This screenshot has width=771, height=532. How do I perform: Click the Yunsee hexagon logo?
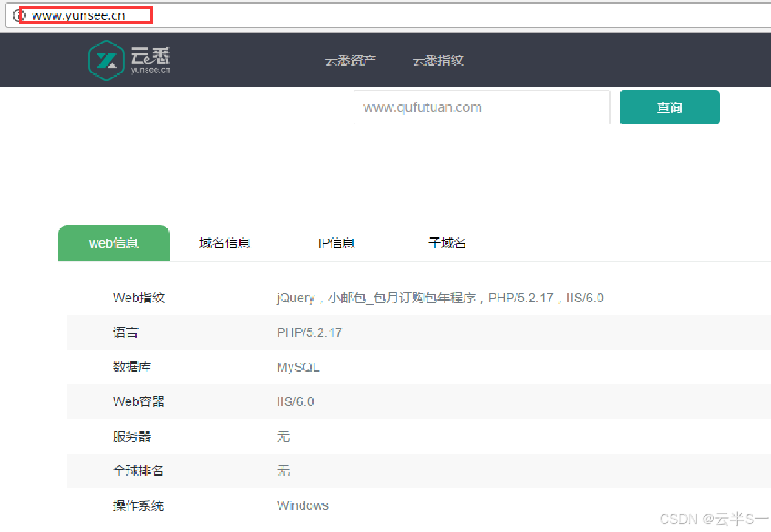pyautogui.click(x=106, y=60)
